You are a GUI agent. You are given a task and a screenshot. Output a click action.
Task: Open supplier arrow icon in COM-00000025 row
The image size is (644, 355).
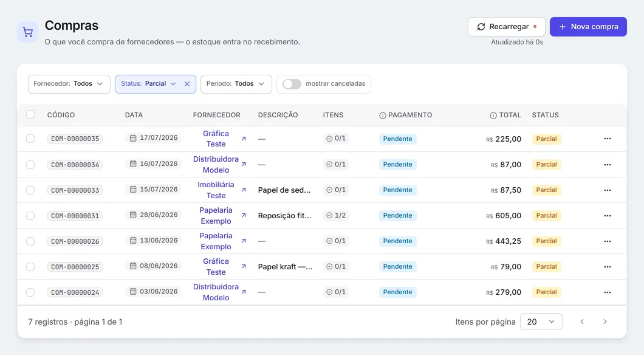point(244,267)
